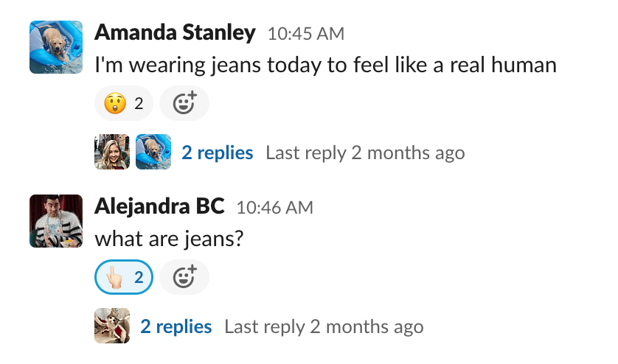Open Amanda Stanley's profile picture

[56, 47]
